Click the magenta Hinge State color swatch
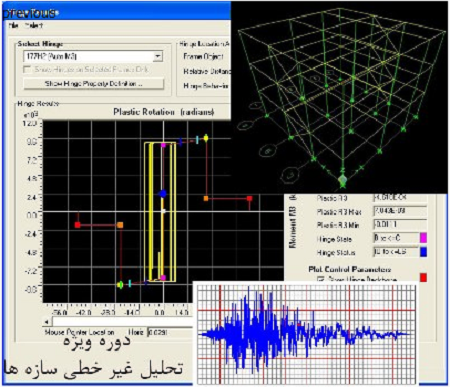This screenshot has height=387, width=450. pos(423,238)
